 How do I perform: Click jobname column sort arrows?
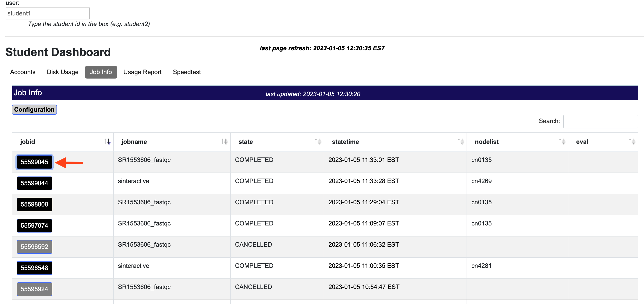click(x=224, y=142)
